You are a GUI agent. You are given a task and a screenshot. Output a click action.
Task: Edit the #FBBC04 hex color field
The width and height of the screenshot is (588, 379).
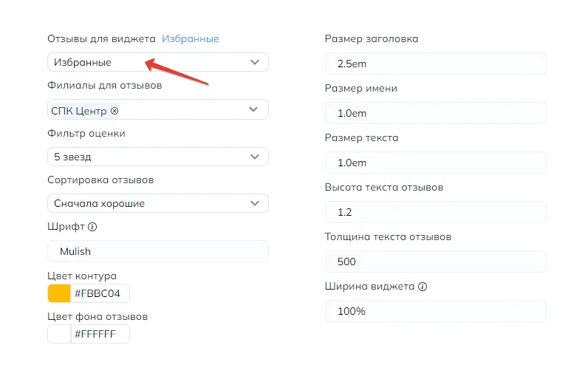tap(100, 293)
